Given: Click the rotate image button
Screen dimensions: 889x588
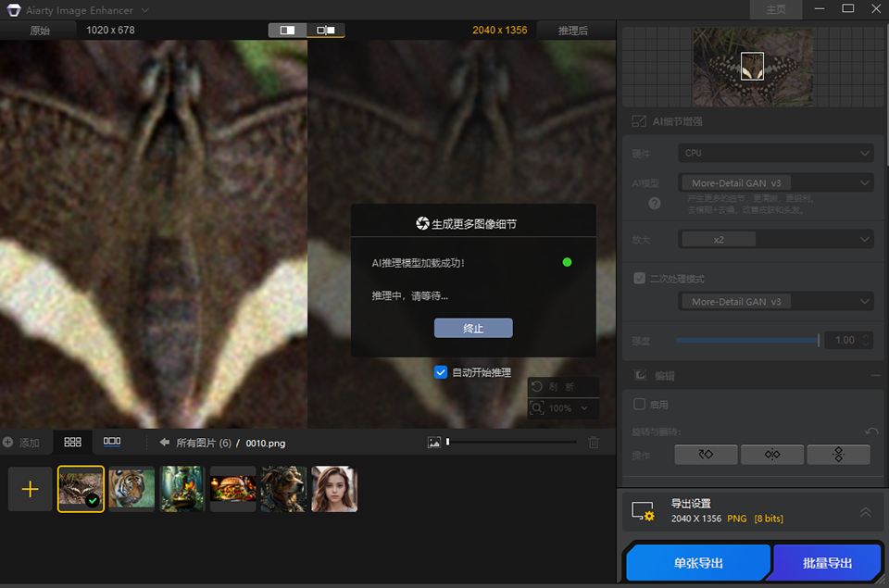Looking at the screenshot, I should 706,454.
